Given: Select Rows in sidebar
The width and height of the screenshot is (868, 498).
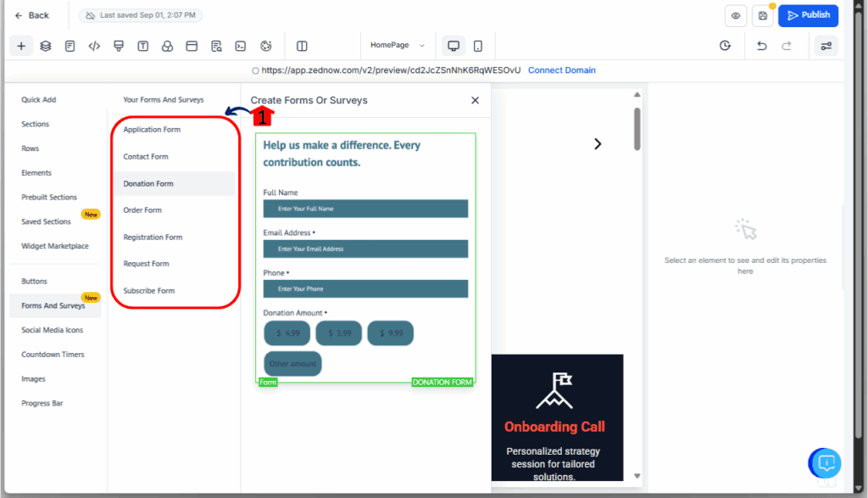Looking at the screenshot, I should [x=31, y=148].
